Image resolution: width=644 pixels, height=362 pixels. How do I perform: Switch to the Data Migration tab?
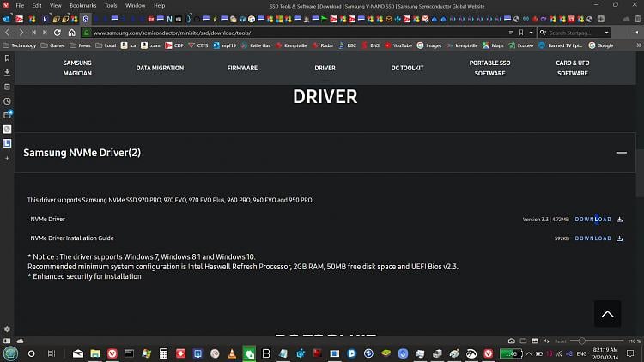(x=161, y=68)
